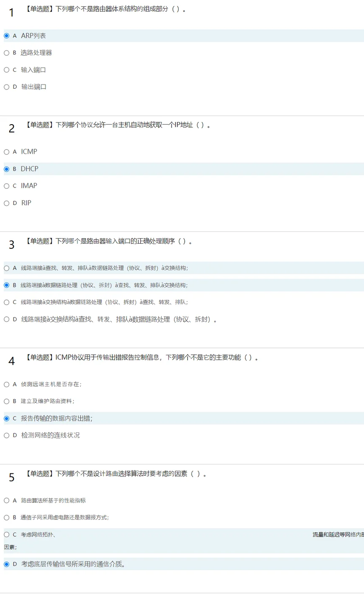Image resolution: width=364 pixels, height=595 pixels.
Task: Select 路由算法所基于的性能指标 option
Action: click(6, 500)
